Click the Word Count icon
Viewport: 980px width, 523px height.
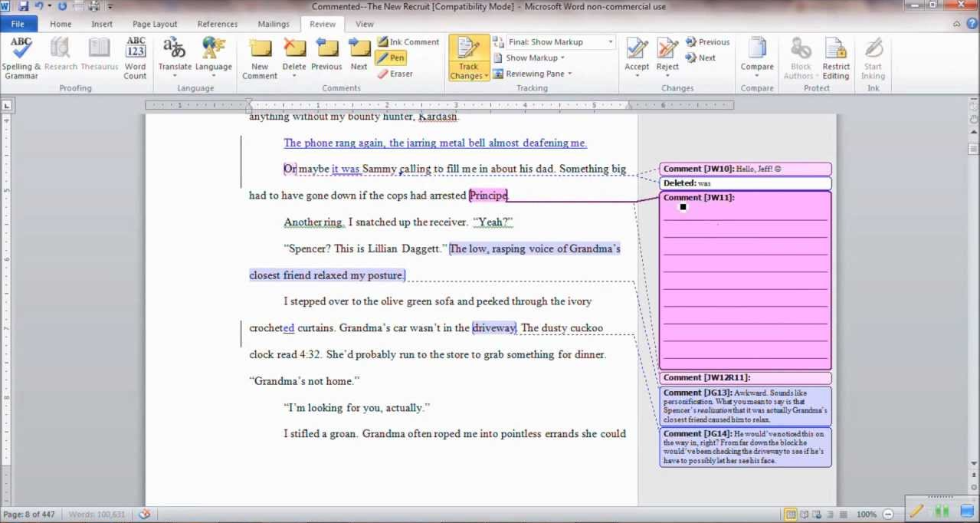pyautogui.click(x=135, y=58)
